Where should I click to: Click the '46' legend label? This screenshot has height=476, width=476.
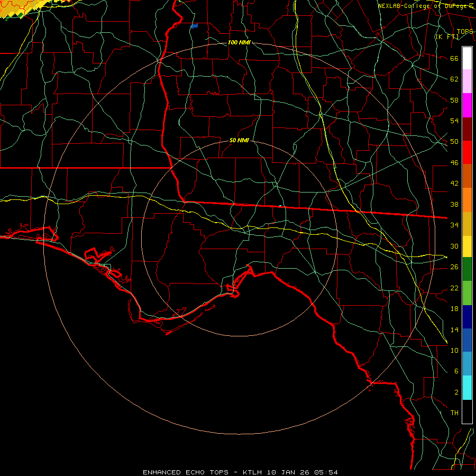[x=454, y=163]
